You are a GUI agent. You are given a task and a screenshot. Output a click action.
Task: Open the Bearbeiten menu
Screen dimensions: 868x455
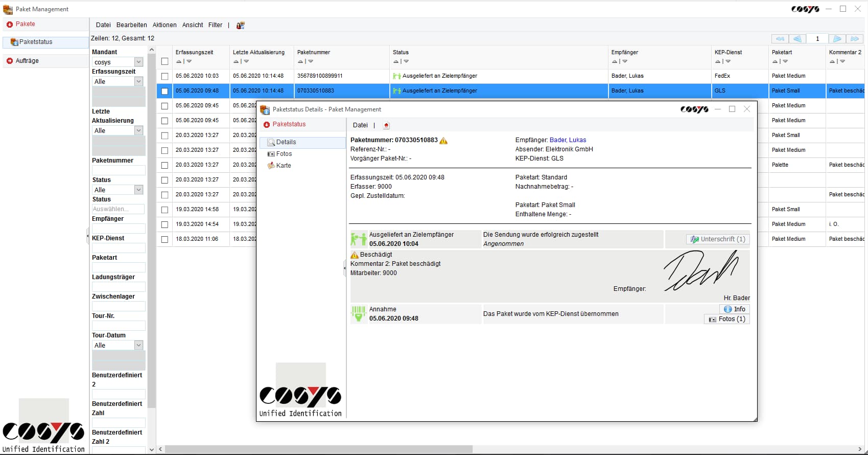tap(131, 25)
